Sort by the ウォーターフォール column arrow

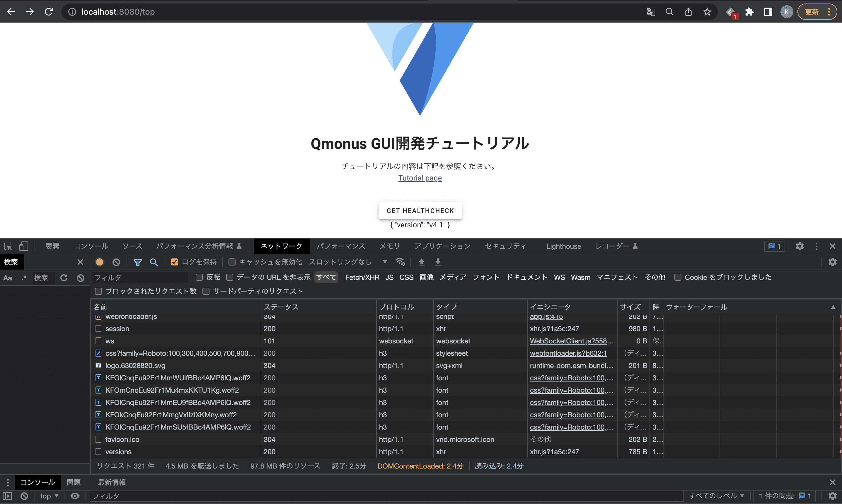(x=833, y=307)
